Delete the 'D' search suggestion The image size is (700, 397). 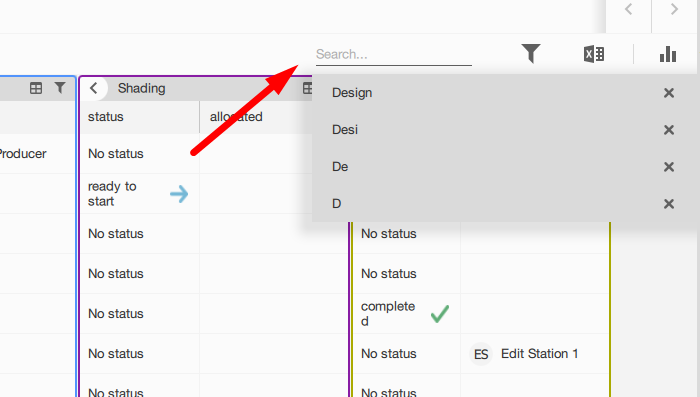tap(669, 204)
